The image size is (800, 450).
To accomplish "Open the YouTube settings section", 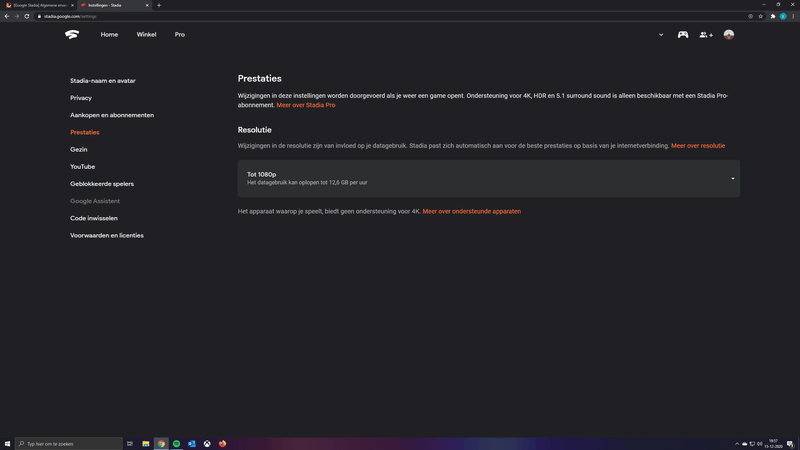I will [x=83, y=167].
